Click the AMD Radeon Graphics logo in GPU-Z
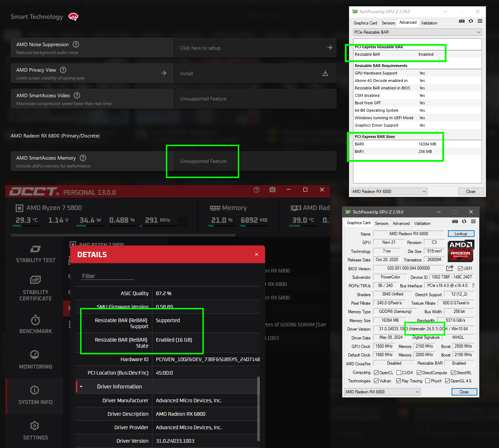 (461, 250)
